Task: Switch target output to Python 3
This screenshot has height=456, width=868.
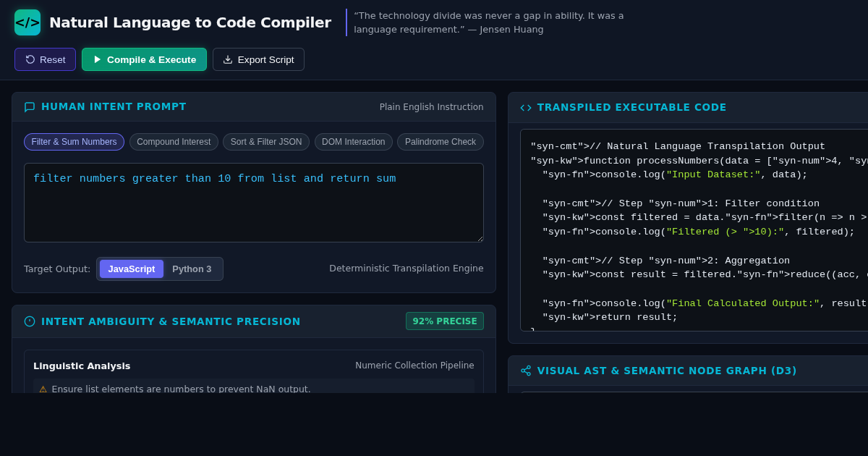Action: (x=192, y=269)
